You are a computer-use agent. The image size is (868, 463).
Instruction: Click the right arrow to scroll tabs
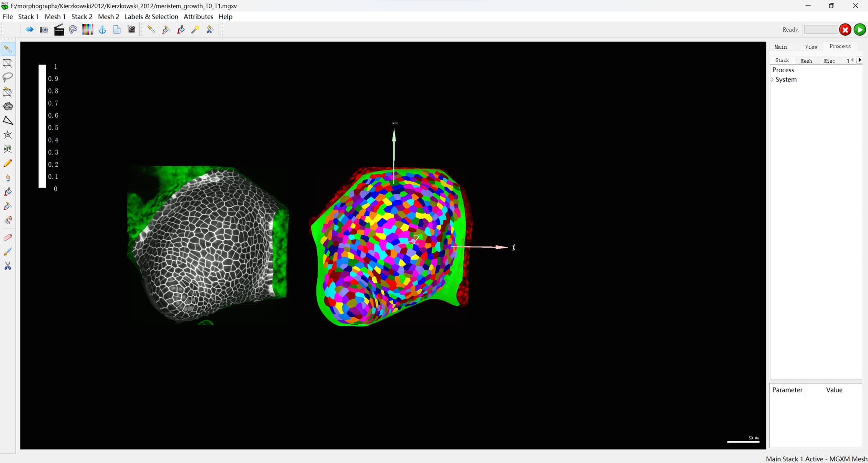tap(859, 60)
